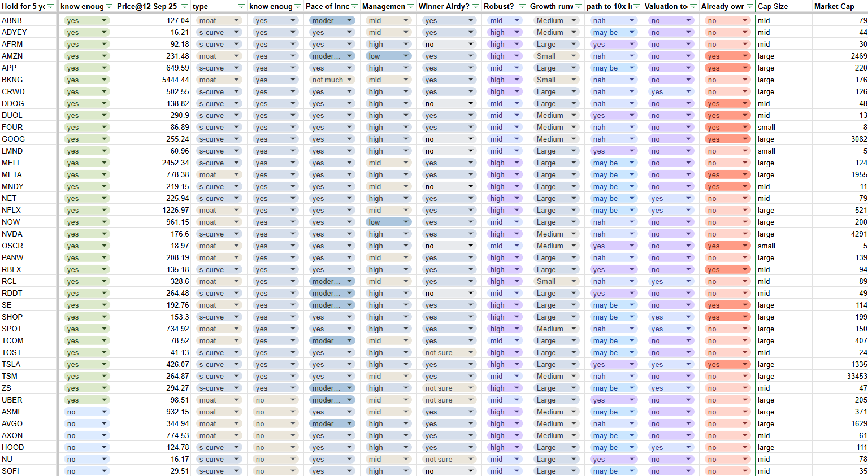868x476 pixels.
Task: Select the TSM market cap cell 33453
Action: [840, 376]
